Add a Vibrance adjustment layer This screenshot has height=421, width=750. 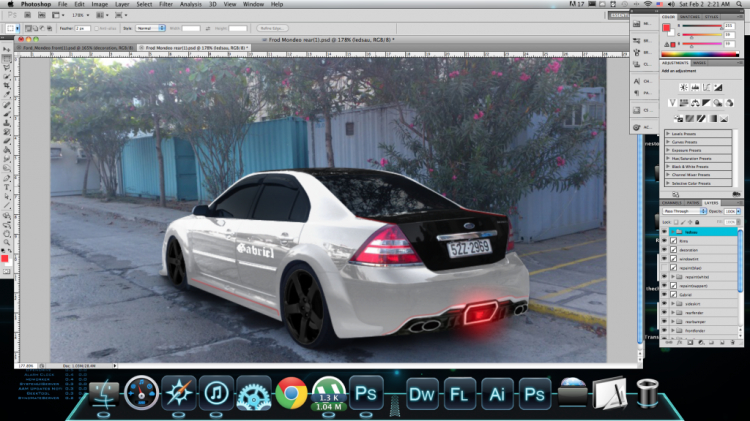[672, 103]
